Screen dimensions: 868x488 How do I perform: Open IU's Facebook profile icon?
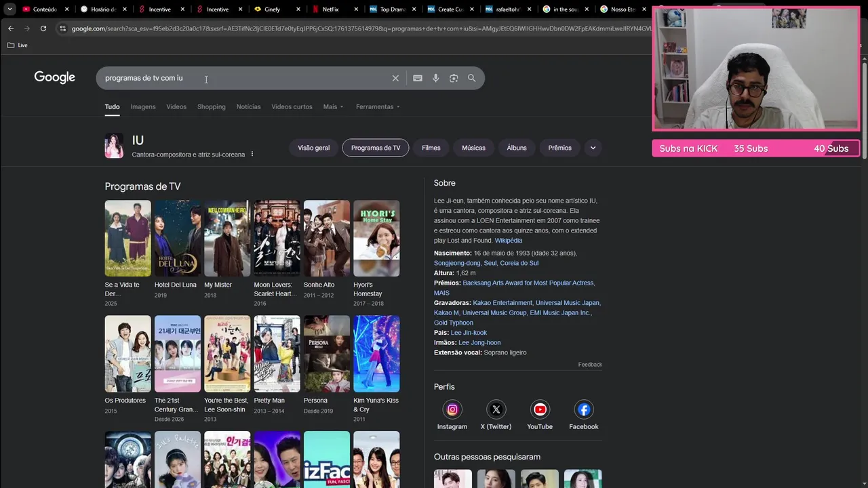[x=584, y=409]
